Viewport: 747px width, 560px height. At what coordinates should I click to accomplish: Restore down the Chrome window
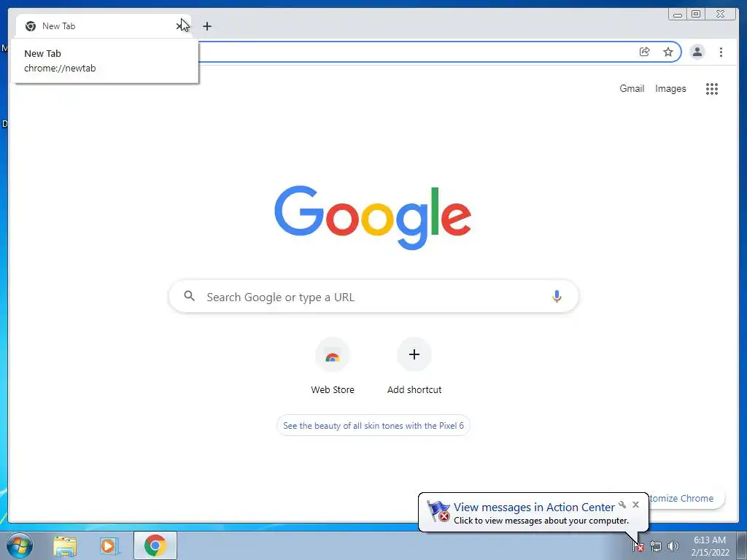coord(695,15)
